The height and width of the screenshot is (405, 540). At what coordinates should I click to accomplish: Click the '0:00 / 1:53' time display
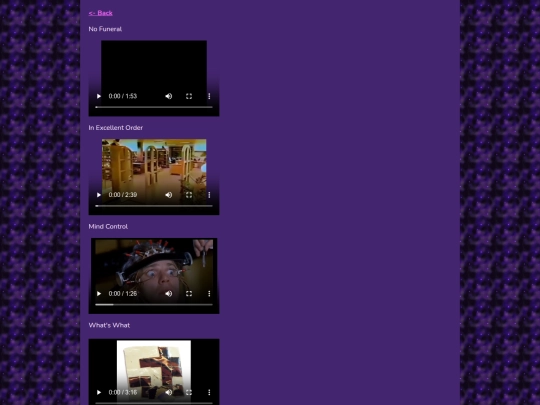point(123,96)
